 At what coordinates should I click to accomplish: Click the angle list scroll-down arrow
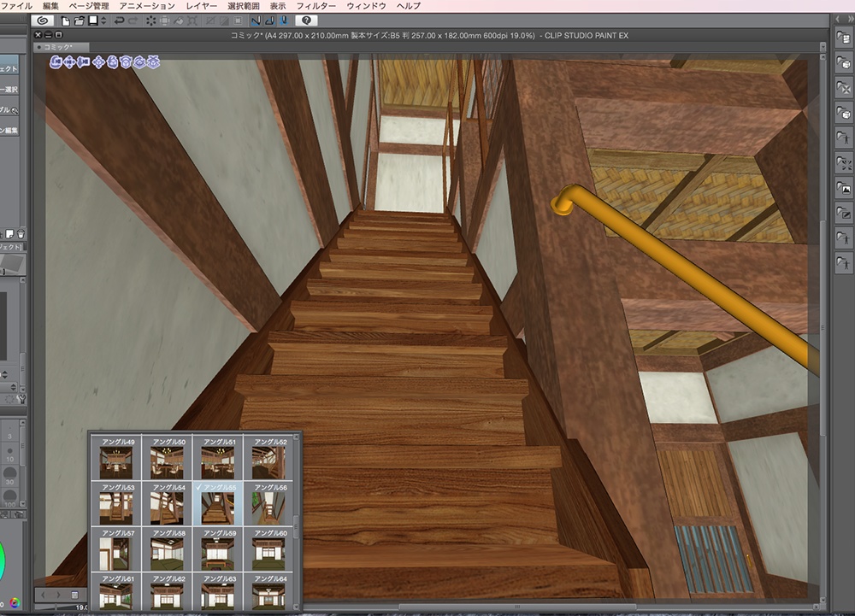(297, 606)
